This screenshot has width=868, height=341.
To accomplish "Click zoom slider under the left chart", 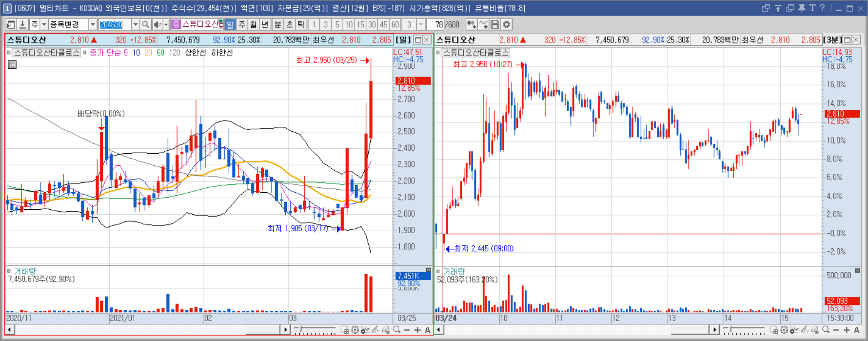I will tap(315, 330).
